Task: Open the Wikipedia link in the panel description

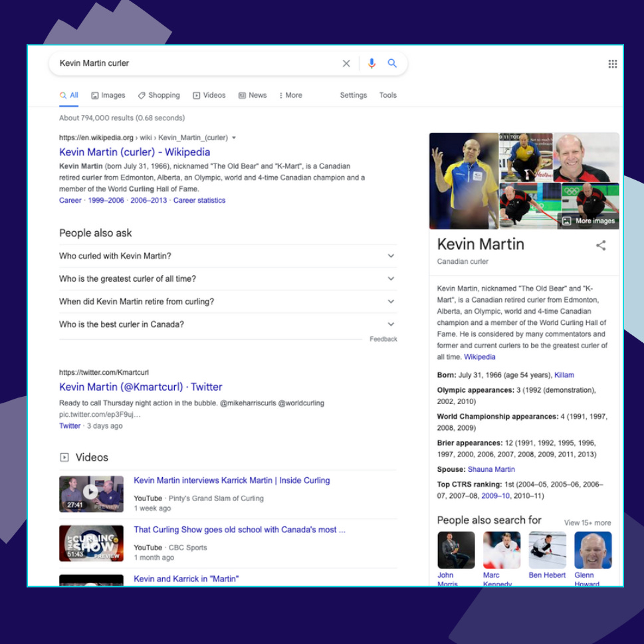Action: tap(479, 357)
